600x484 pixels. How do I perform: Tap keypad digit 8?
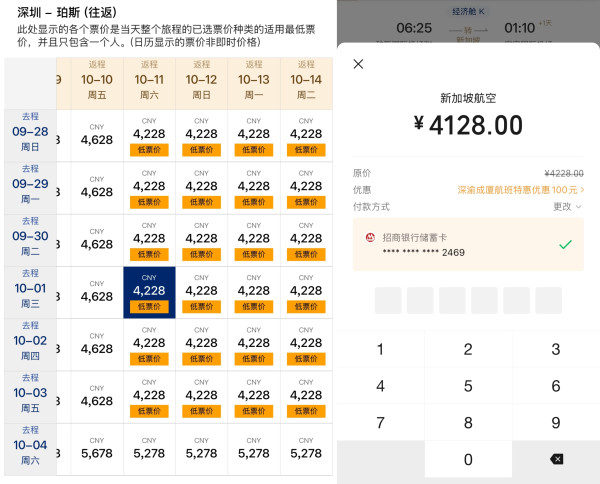pos(468,422)
